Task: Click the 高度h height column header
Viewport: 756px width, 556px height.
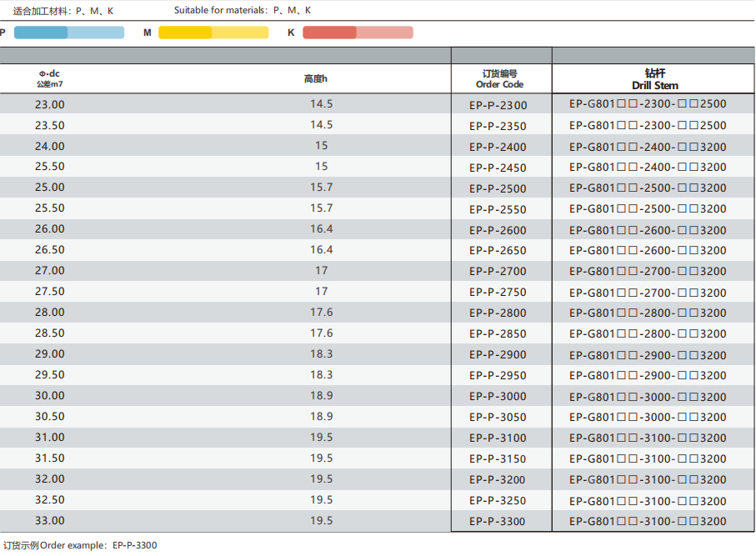Action: [x=316, y=78]
